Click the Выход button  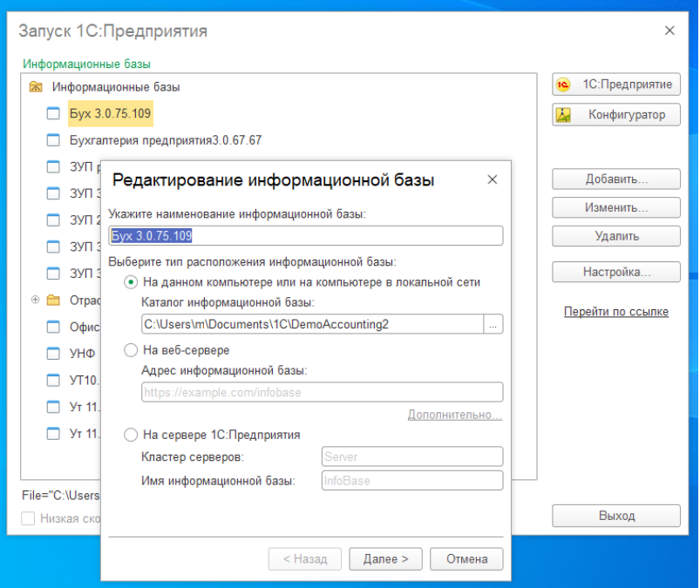coord(616,516)
